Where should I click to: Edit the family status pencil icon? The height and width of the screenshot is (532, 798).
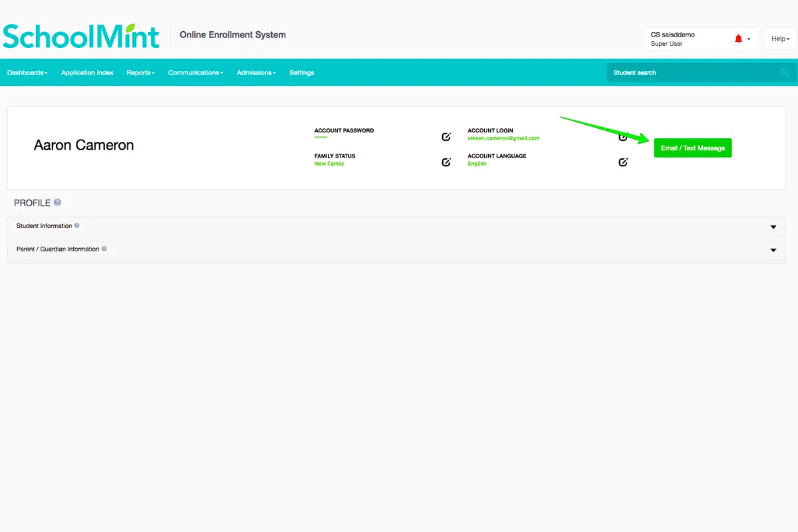click(x=446, y=162)
